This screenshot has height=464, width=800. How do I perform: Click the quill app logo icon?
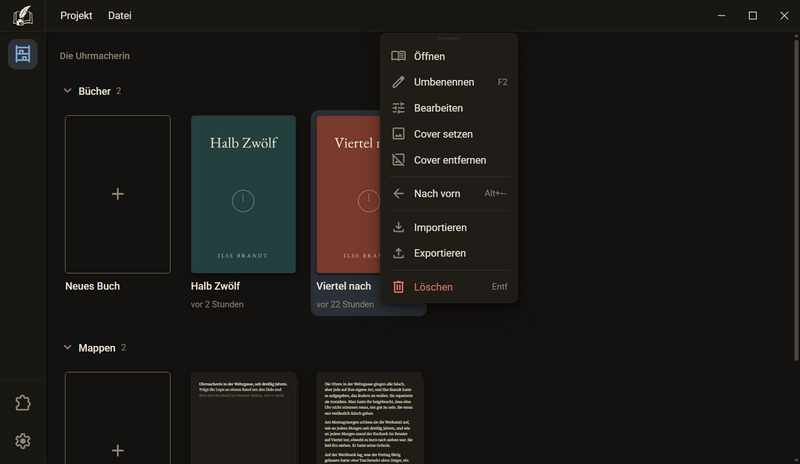click(22, 16)
